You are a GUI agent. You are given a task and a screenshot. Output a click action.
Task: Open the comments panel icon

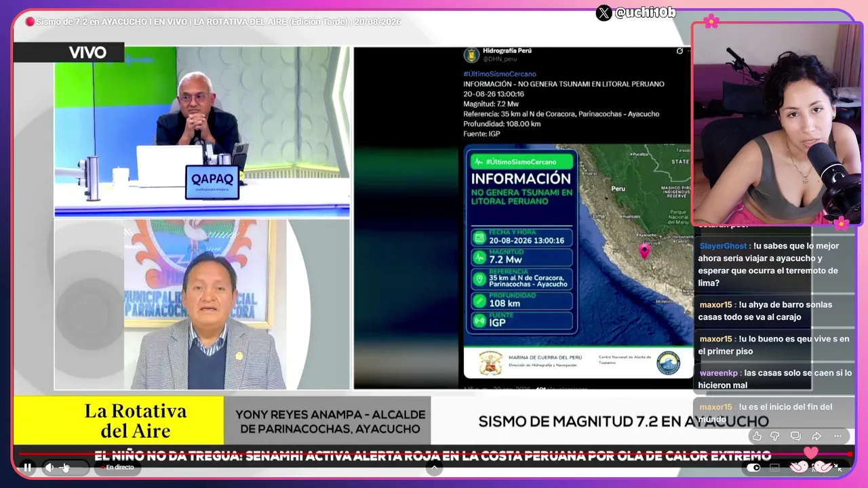coord(795,436)
